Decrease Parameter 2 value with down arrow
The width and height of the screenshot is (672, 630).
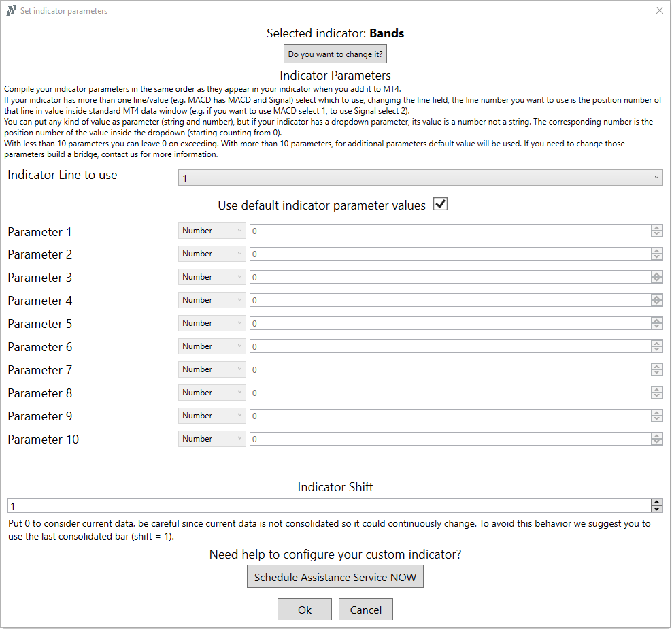656,258
